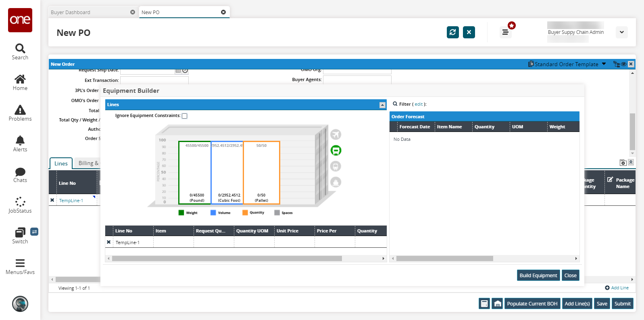Click the refresh icon in New PO header
The width and height of the screenshot is (644, 320).
point(452,32)
